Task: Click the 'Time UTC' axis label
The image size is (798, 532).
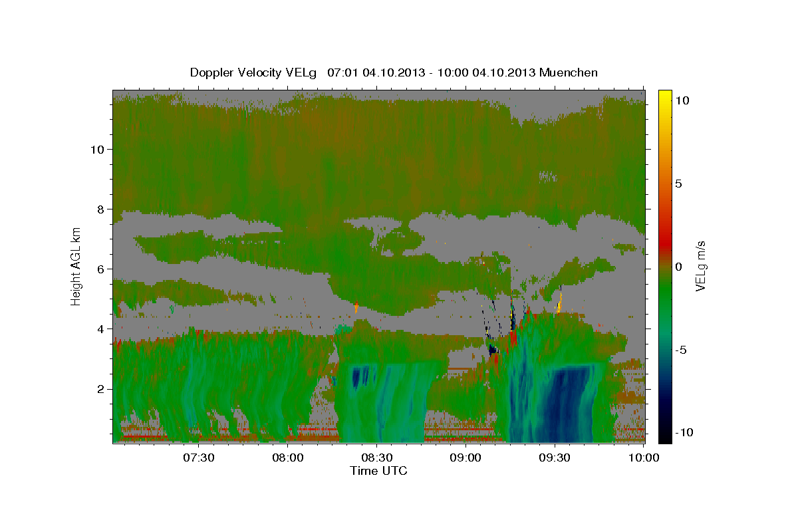Action: coord(378,471)
